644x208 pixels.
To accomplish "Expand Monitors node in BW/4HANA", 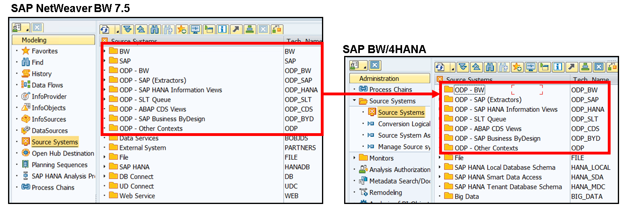I will (x=354, y=158).
